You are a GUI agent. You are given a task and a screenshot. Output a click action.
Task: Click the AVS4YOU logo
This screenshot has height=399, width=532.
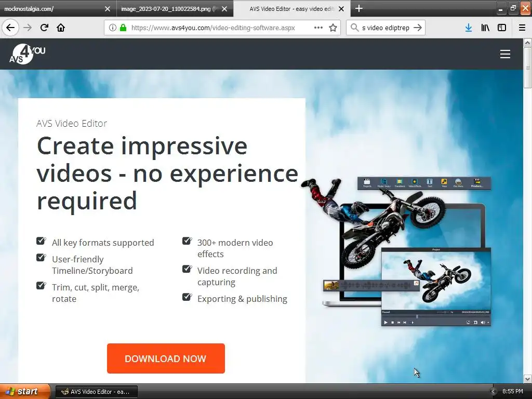(x=28, y=54)
